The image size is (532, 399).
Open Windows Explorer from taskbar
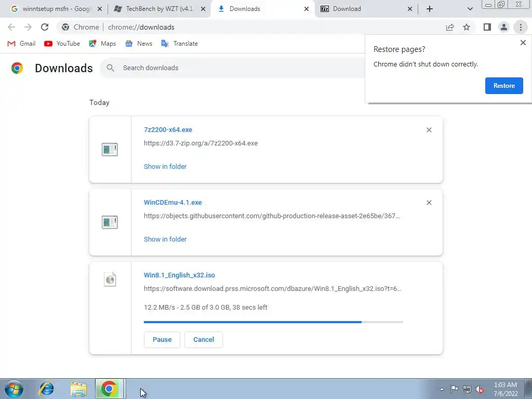[x=78, y=389]
